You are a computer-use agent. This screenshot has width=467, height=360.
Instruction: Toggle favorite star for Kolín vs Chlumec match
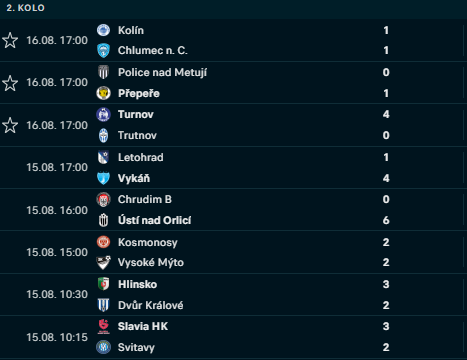[x=10, y=40]
